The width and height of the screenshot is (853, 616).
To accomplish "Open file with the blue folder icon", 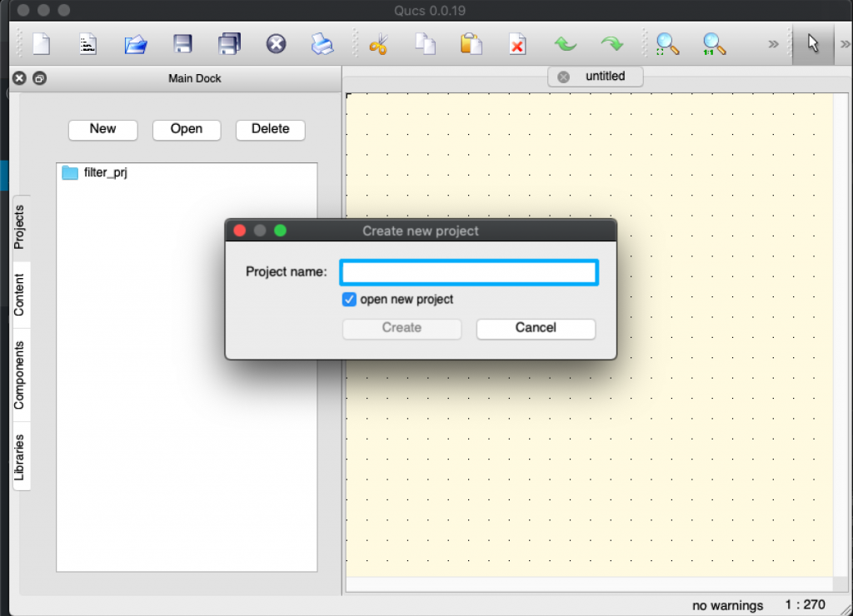I will coord(136,44).
